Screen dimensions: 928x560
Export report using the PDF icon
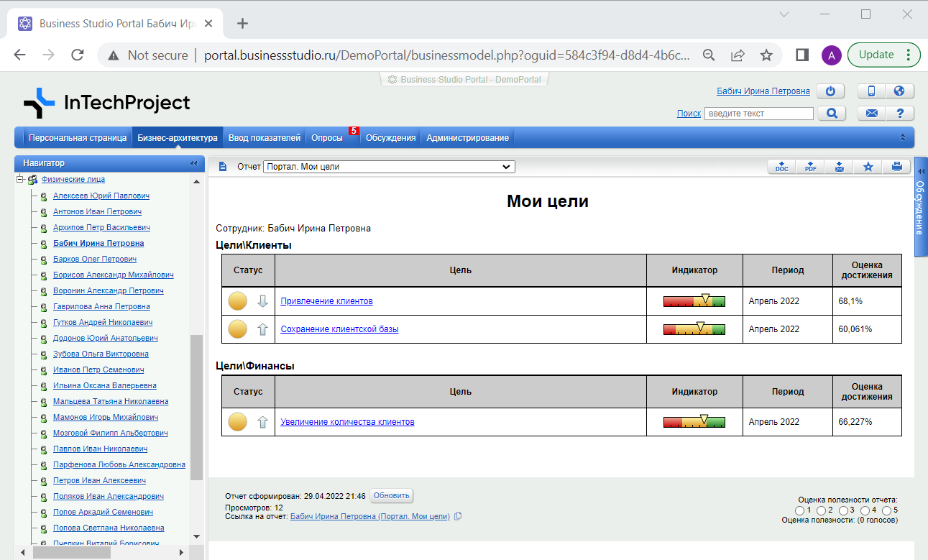pyautogui.click(x=810, y=167)
